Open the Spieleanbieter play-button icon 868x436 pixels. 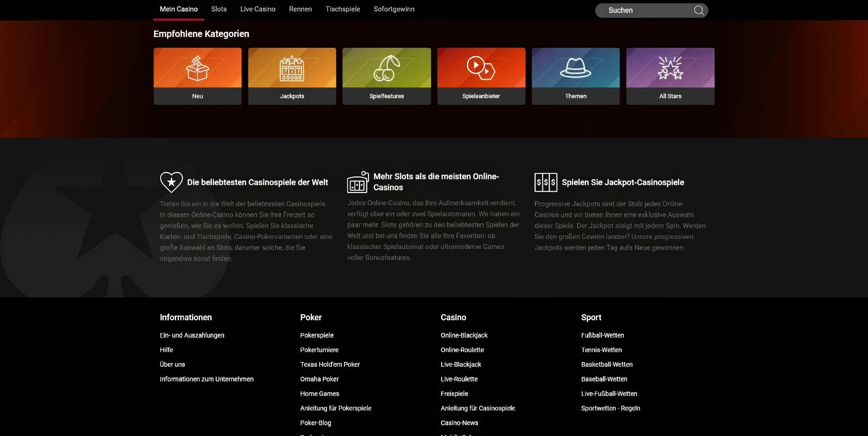[x=481, y=68]
